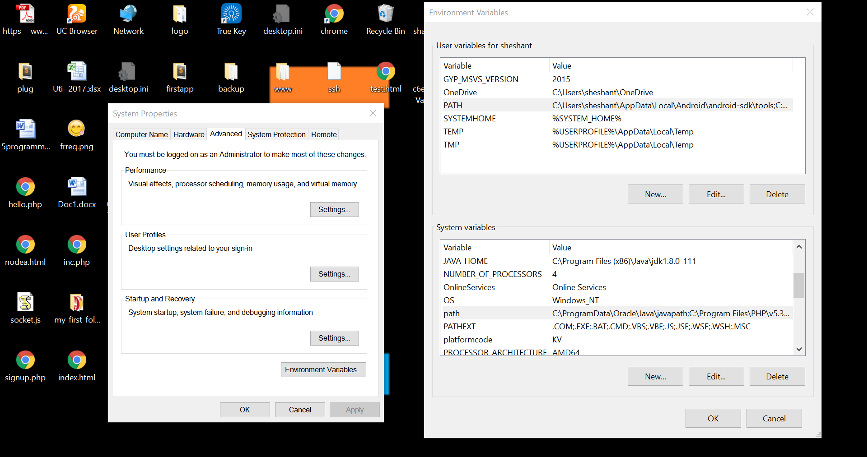Select the signup.php file icon
Viewport: 868px width, 457px height.
(x=25, y=366)
